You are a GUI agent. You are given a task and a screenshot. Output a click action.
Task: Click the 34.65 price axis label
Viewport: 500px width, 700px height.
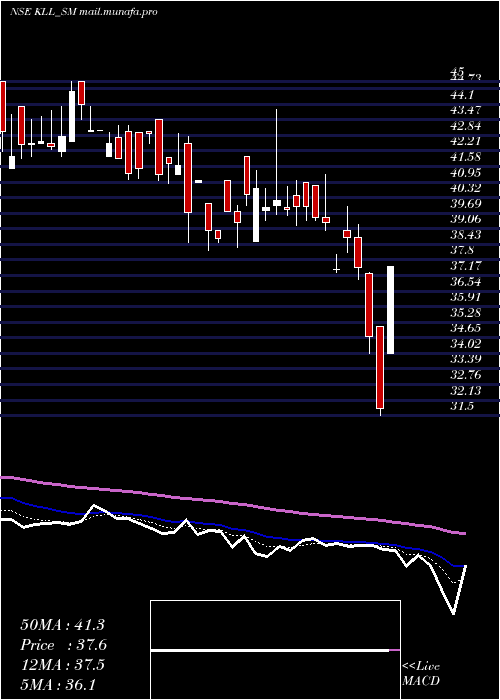point(466,328)
